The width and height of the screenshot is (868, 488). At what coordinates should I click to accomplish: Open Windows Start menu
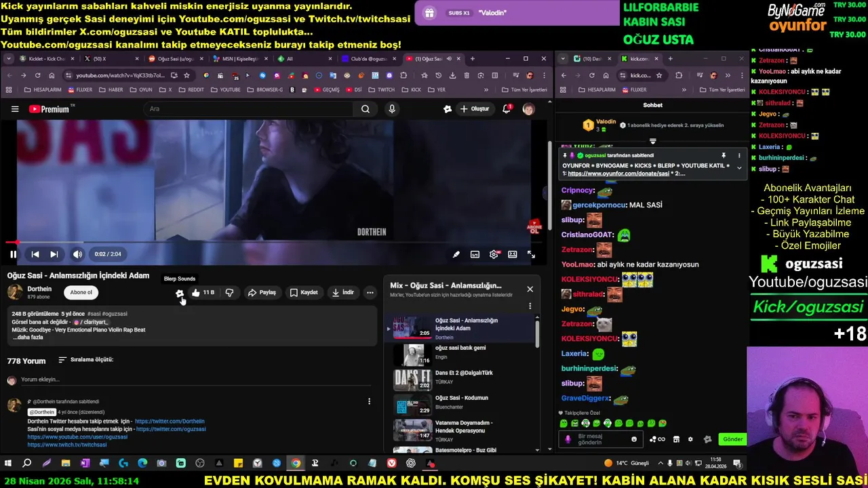(x=8, y=464)
